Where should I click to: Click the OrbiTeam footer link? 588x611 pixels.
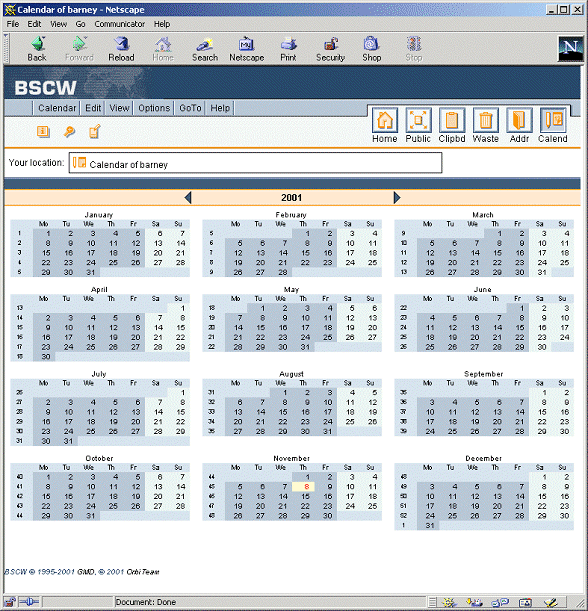coord(143,572)
